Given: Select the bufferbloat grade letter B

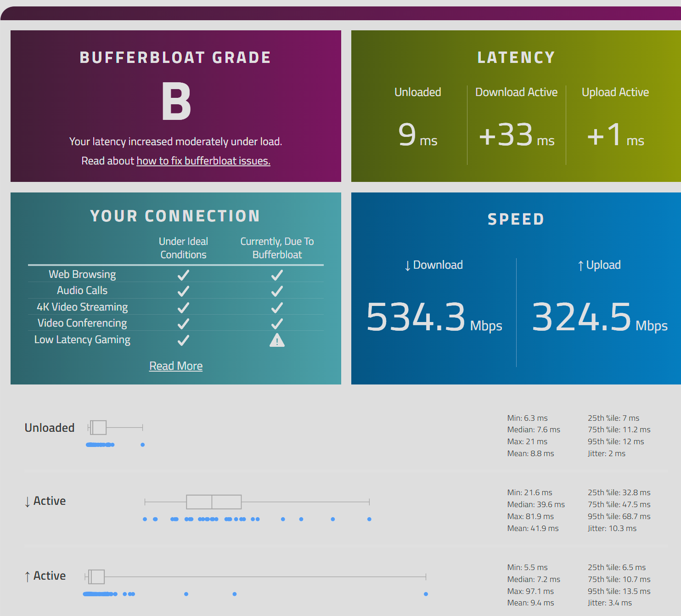Looking at the screenshot, I should (x=176, y=101).
